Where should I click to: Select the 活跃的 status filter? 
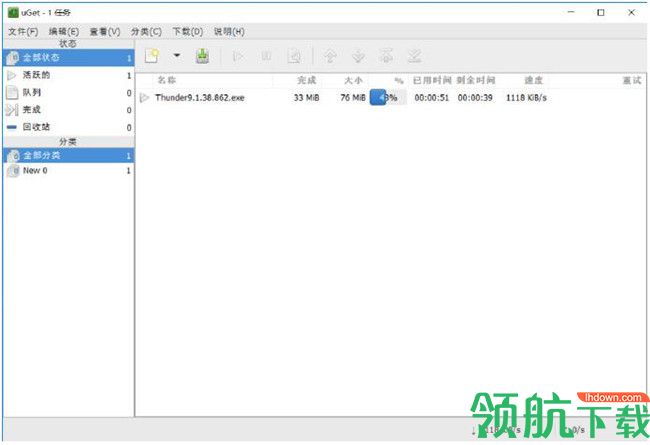point(69,75)
